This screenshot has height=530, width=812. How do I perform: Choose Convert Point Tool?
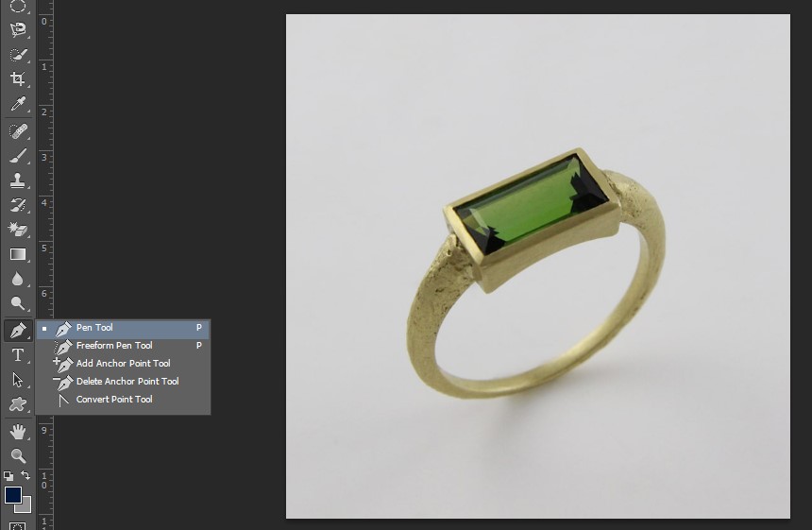123,400
